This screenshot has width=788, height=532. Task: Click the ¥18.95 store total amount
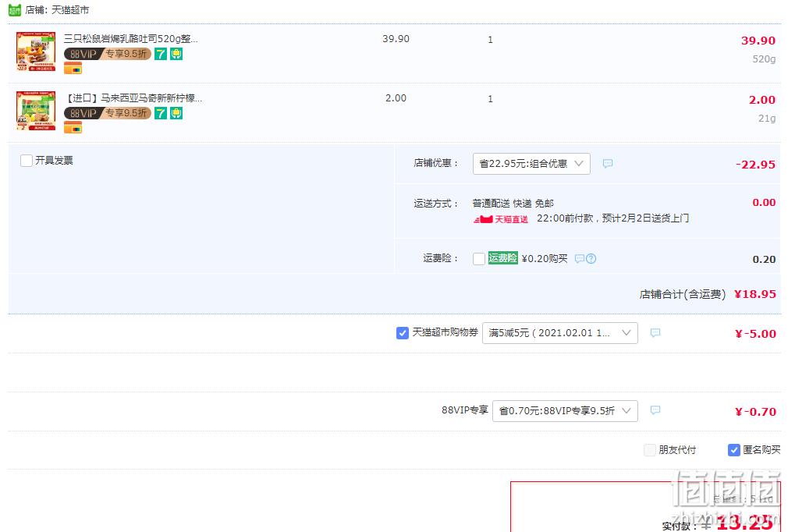tap(754, 294)
